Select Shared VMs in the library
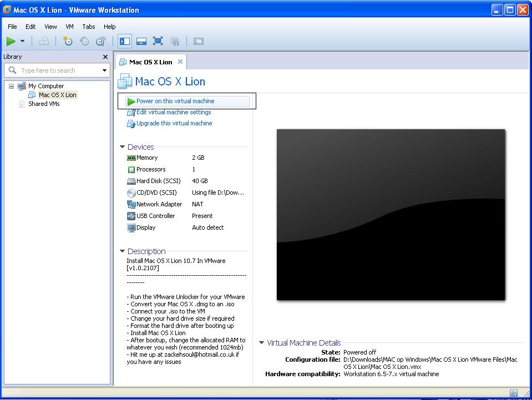This screenshot has width=532, height=400. coord(44,104)
